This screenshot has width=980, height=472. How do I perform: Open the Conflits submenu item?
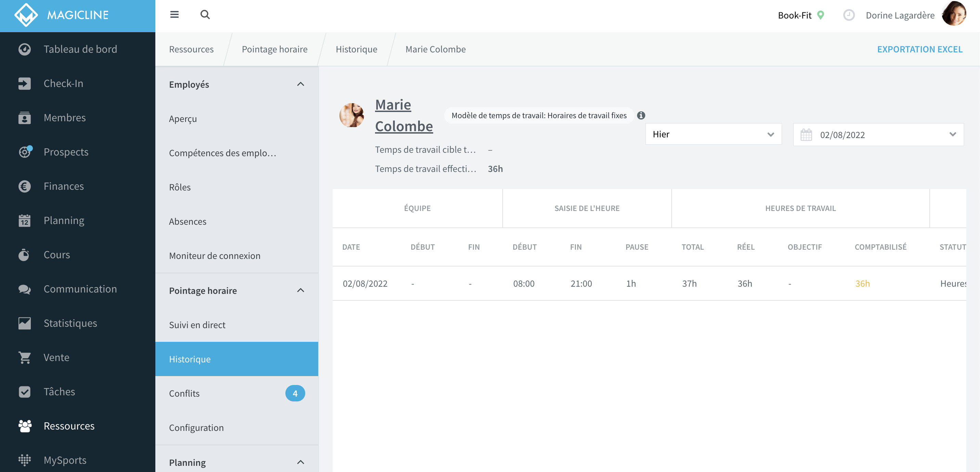(x=237, y=393)
